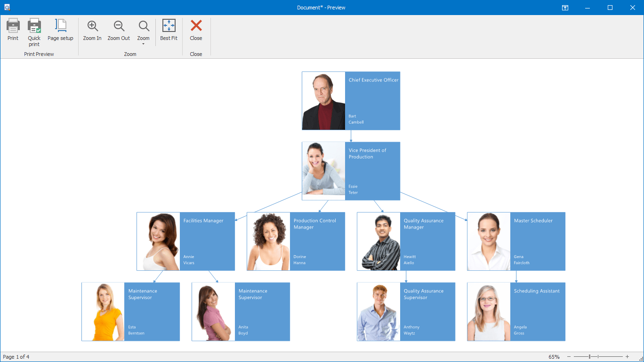Viewport: 644px width, 362px height.
Task: Select Bart Cambell's photo
Action: pyautogui.click(x=323, y=101)
